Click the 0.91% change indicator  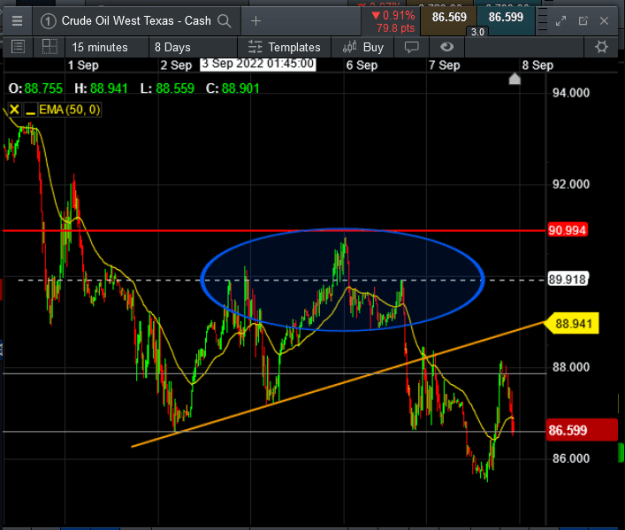coord(394,16)
